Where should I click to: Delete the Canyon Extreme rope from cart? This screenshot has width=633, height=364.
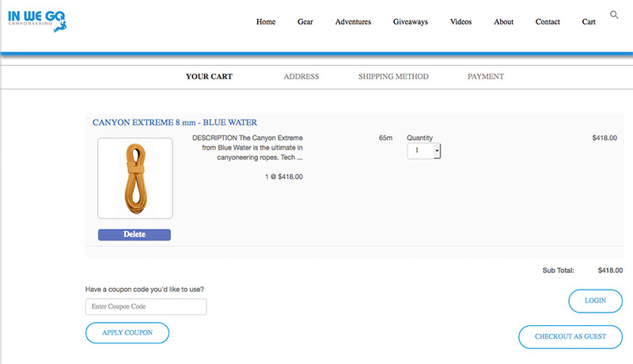135,234
